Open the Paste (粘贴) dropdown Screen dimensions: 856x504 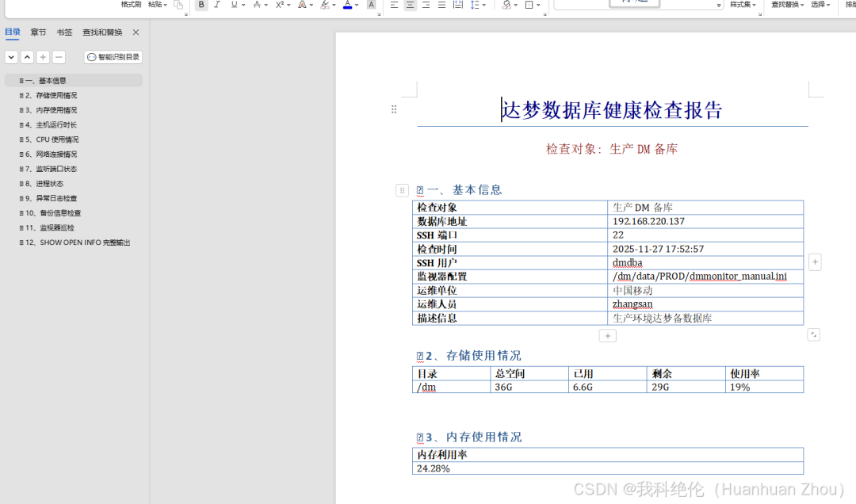pos(157,5)
